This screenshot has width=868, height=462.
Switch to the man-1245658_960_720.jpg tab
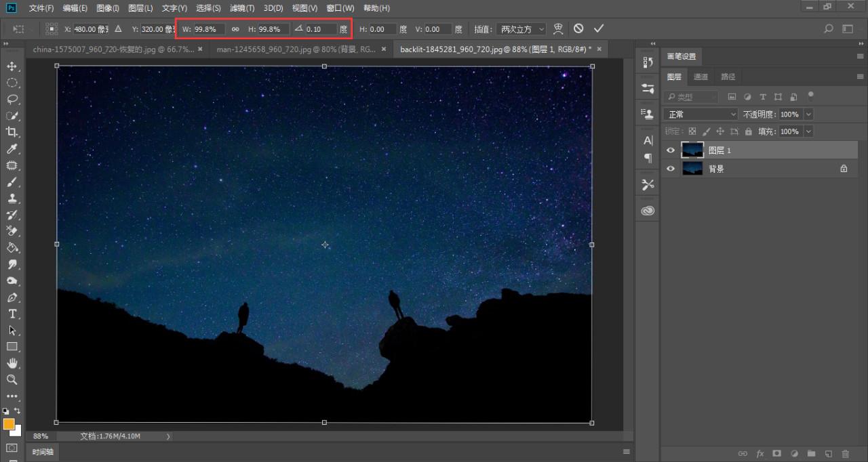pyautogui.click(x=296, y=49)
